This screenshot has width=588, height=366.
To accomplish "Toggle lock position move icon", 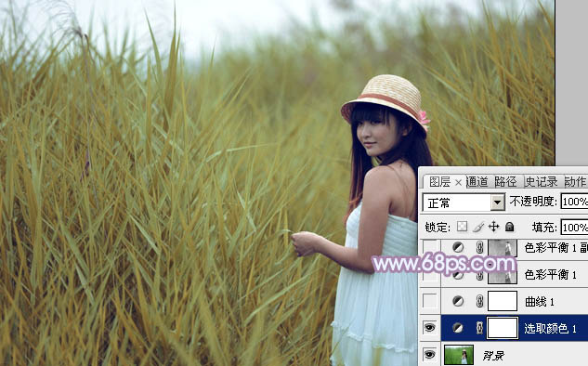I will pos(494,227).
